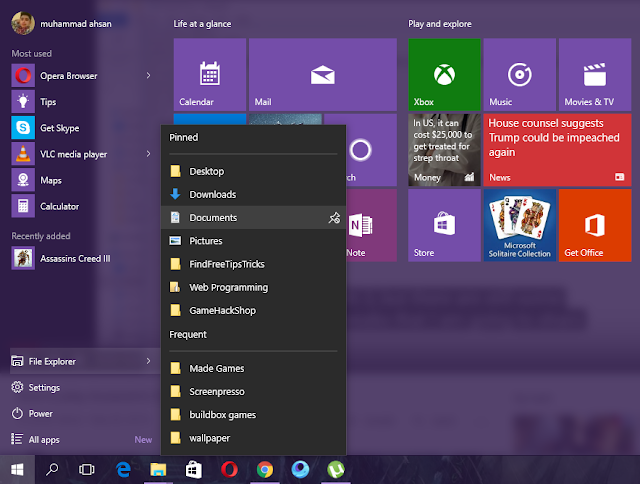This screenshot has width=640, height=484.
Task: Open Task View on taskbar
Action: [87, 470]
